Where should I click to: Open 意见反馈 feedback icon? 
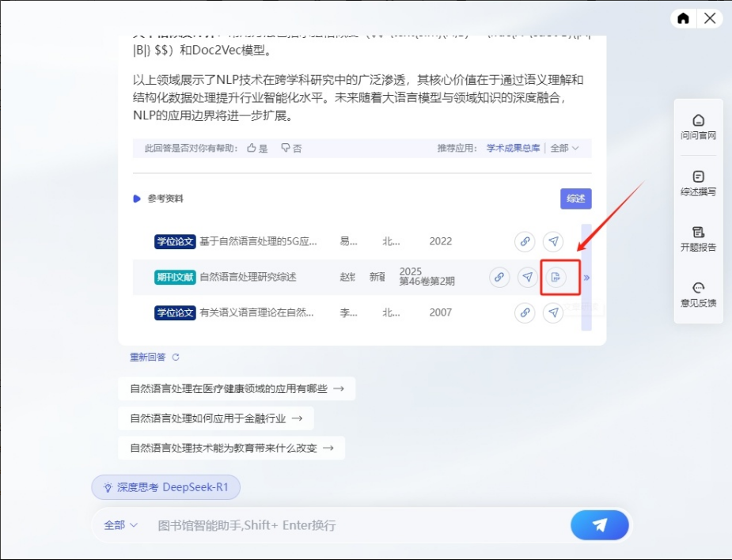pyautogui.click(x=698, y=294)
